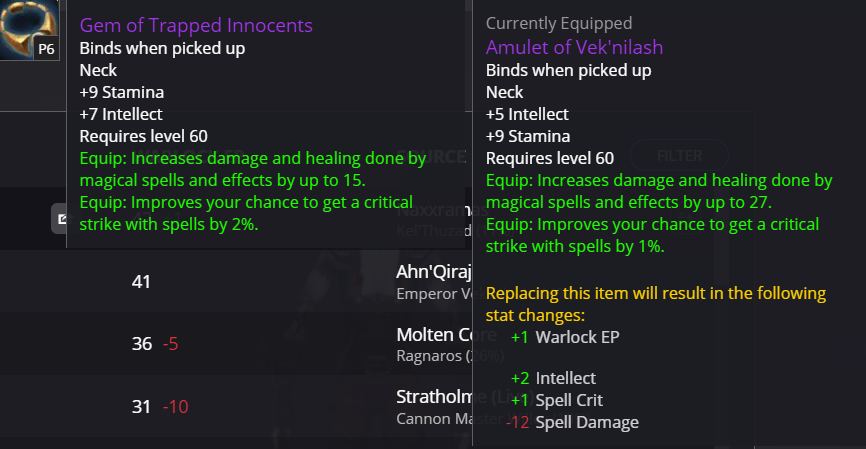Open the Molten Core source link
866x449 pixels.
pos(434,334)
